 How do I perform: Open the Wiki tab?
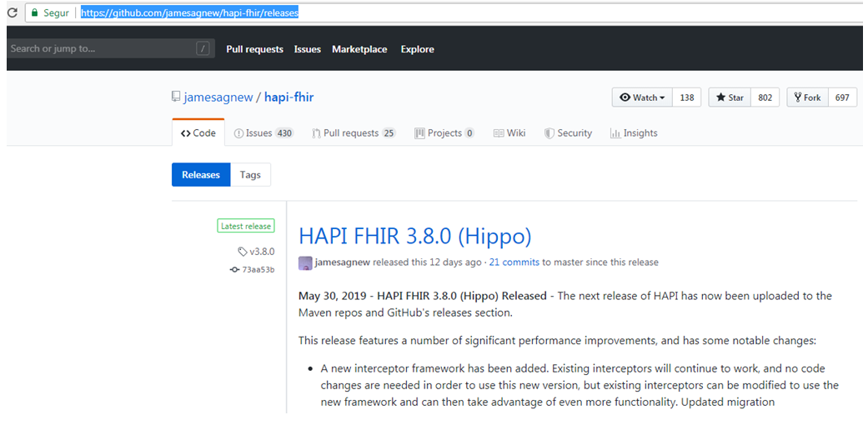point(509,133)
